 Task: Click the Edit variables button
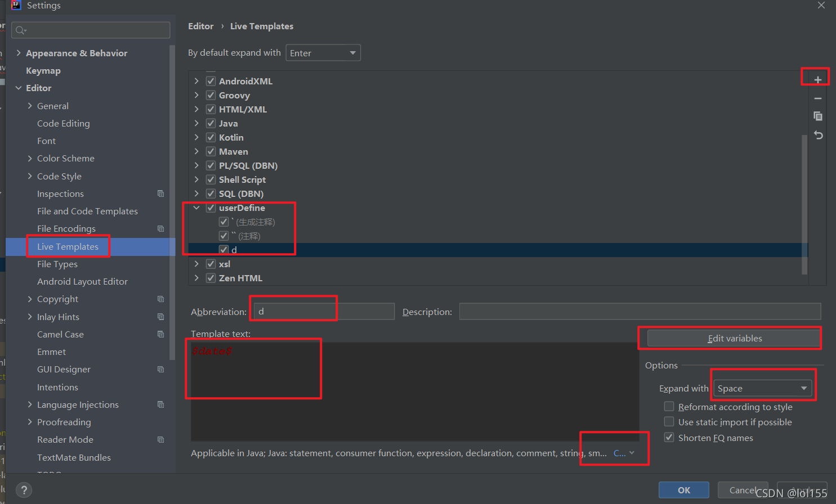point(734,338)
